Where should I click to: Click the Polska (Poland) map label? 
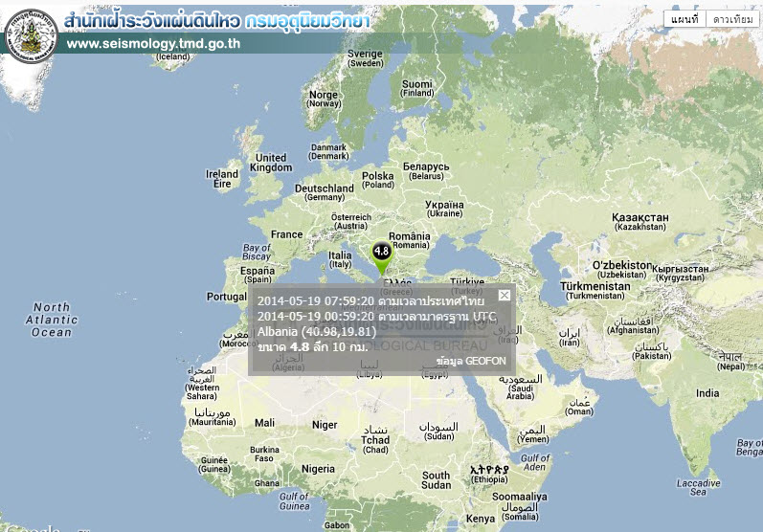[x=378, y=180]
